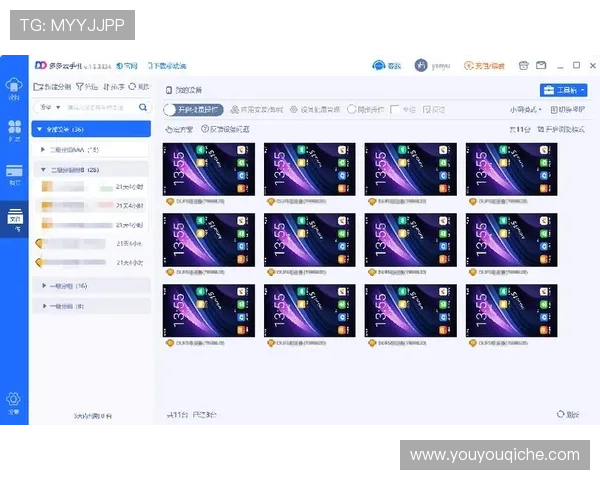
Task: Select the sync operation radio button
Action: pos(352,109)
